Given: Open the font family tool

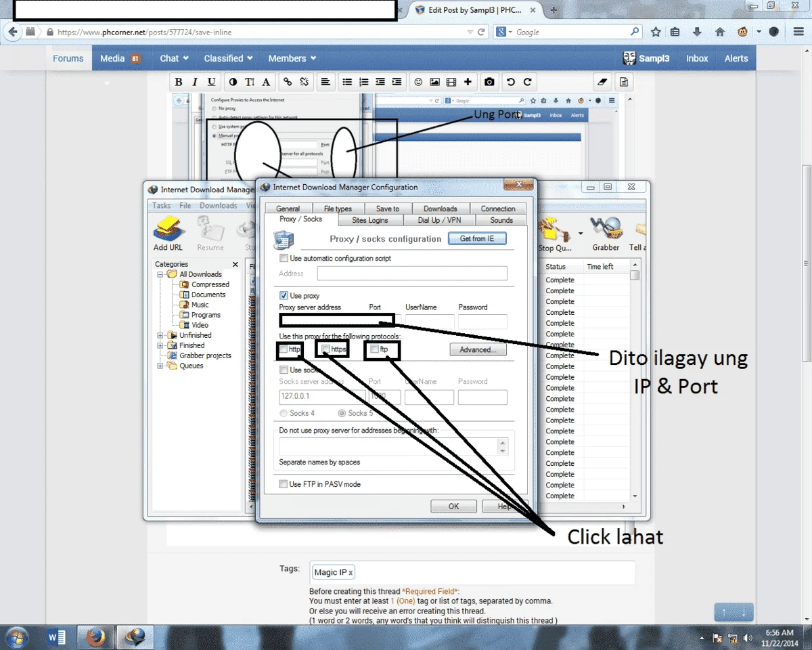Looking at the screenshot, I should (x=266, y=82).
